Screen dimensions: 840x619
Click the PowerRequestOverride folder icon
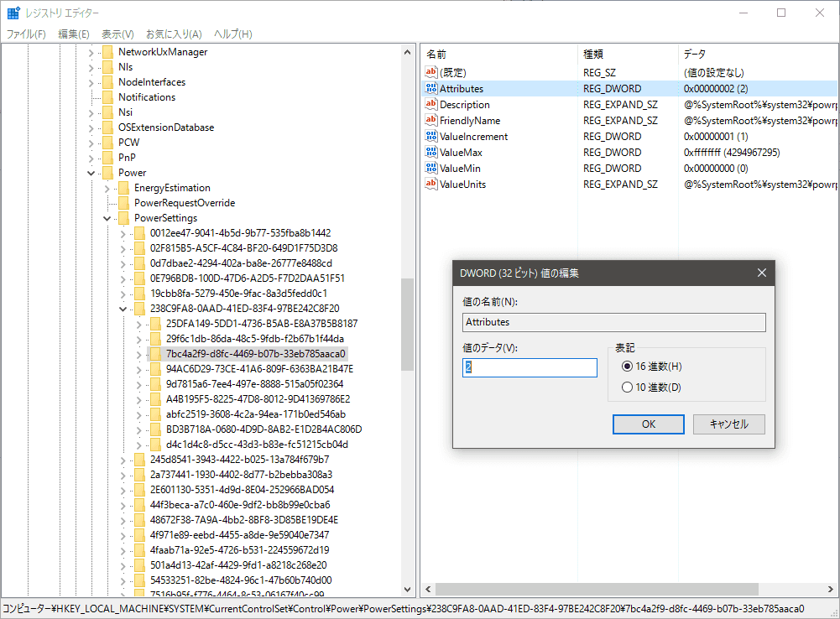point(123,203)
